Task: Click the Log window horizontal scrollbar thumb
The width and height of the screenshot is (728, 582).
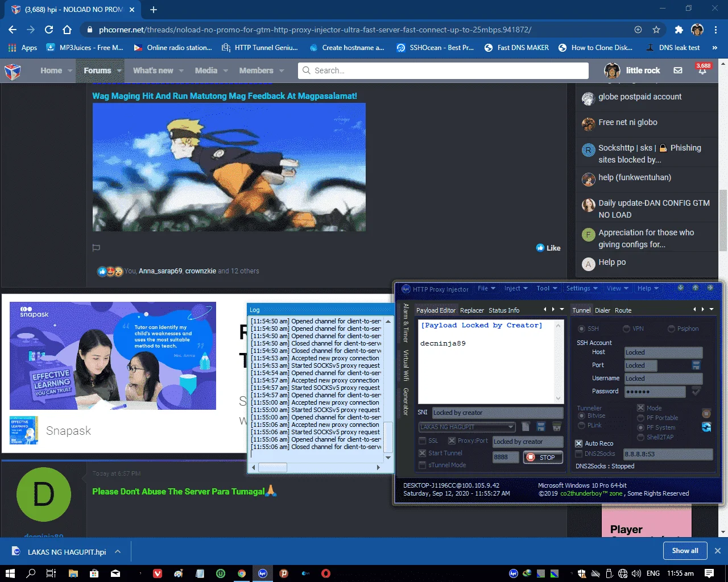Action: coord(273,467)
